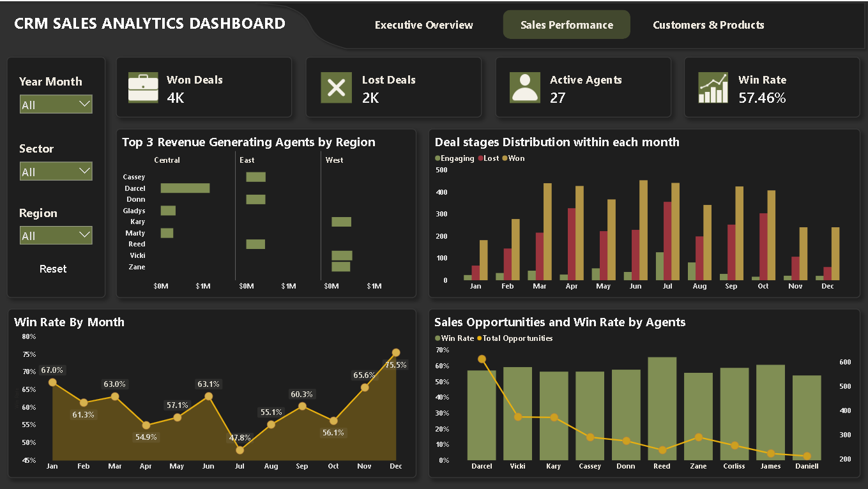The height and width of the screenshot is (489, 868).
Task: Click Marty's revenue bar in Central
Action: (167, 233)
